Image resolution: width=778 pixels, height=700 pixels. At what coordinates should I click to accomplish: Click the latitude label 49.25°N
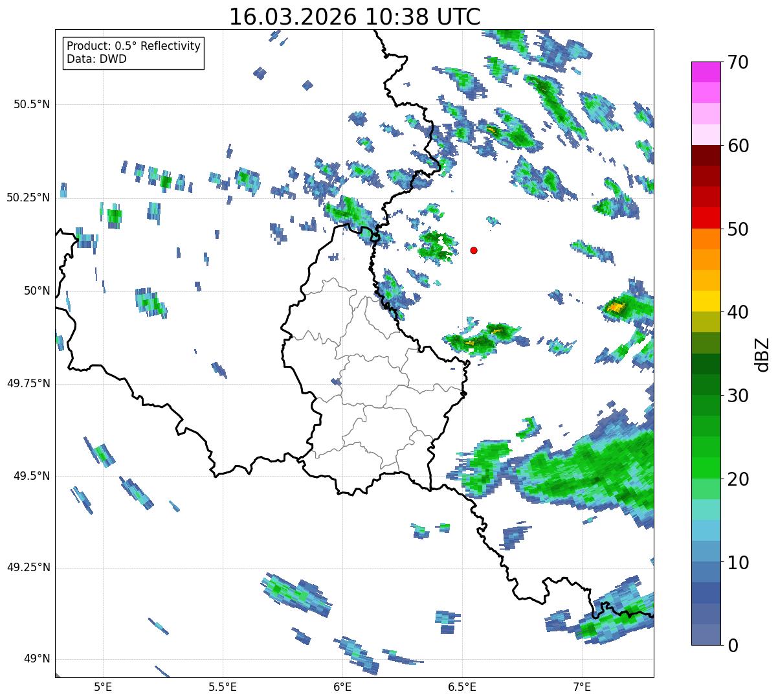click(x=28, y=567)
